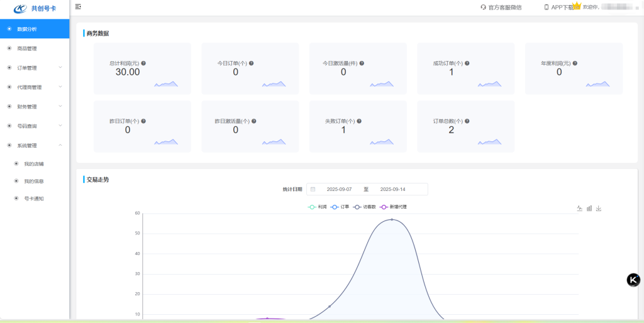The width and height of the screenshot is (644, 323).
Task: Click the 官方客服微信 link
Action: (501, 8)
